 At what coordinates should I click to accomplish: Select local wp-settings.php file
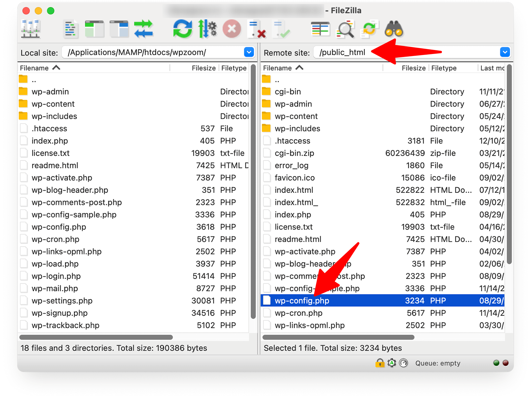pos(133,301)
